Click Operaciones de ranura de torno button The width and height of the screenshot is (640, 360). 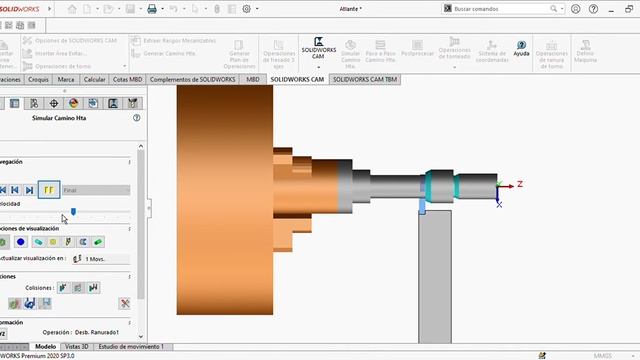(551, 54)
